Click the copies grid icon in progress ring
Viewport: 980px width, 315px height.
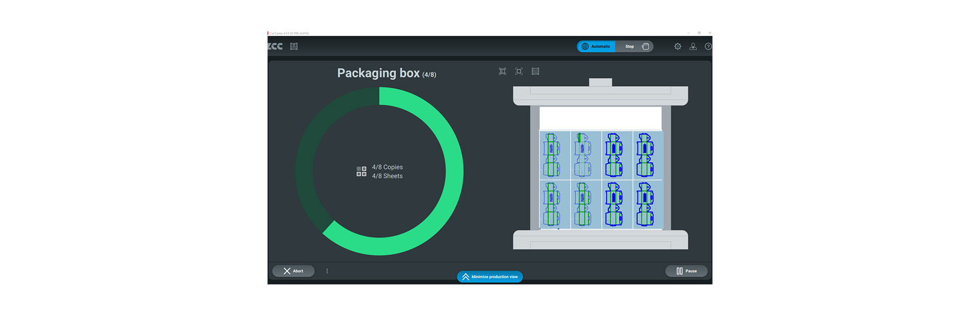361,171
